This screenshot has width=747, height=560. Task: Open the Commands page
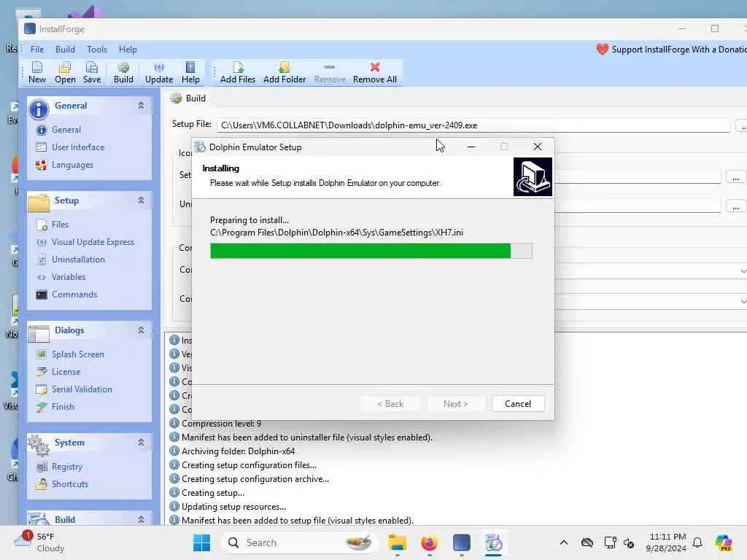(74, 295)
